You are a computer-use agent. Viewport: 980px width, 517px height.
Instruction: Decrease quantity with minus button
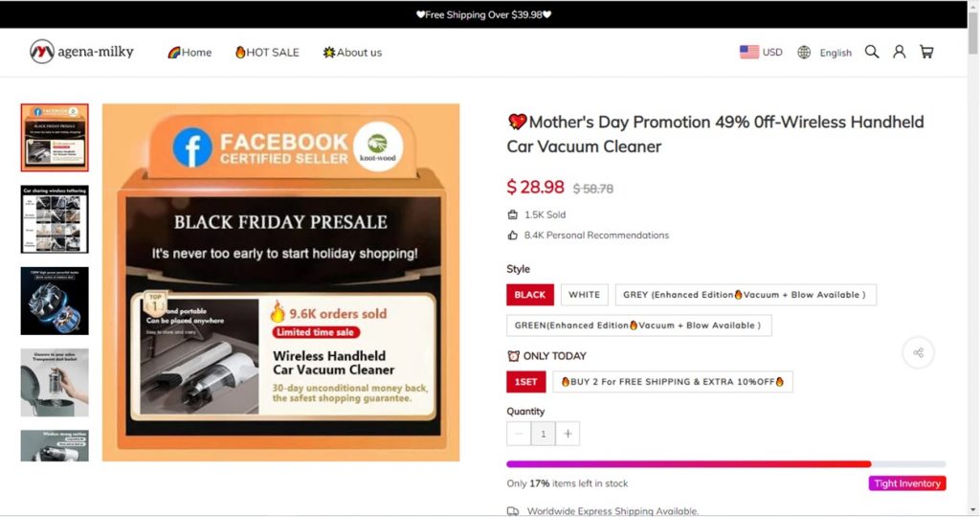519,434
